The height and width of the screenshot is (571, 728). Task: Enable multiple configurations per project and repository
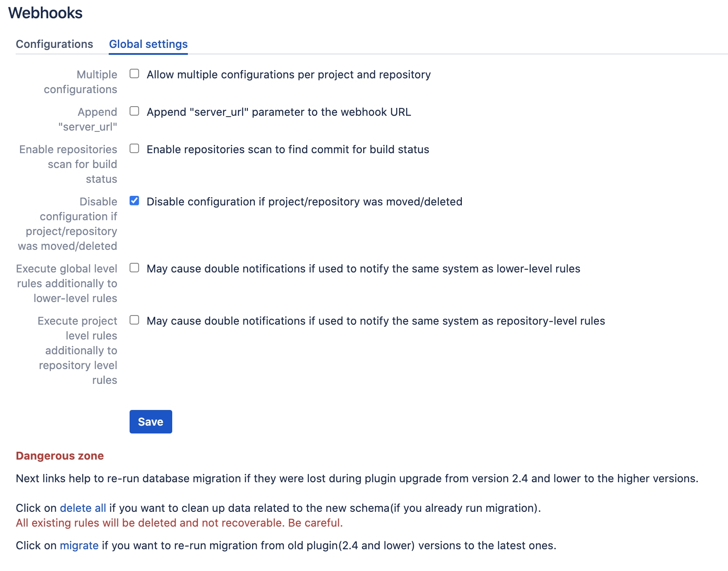134,74
